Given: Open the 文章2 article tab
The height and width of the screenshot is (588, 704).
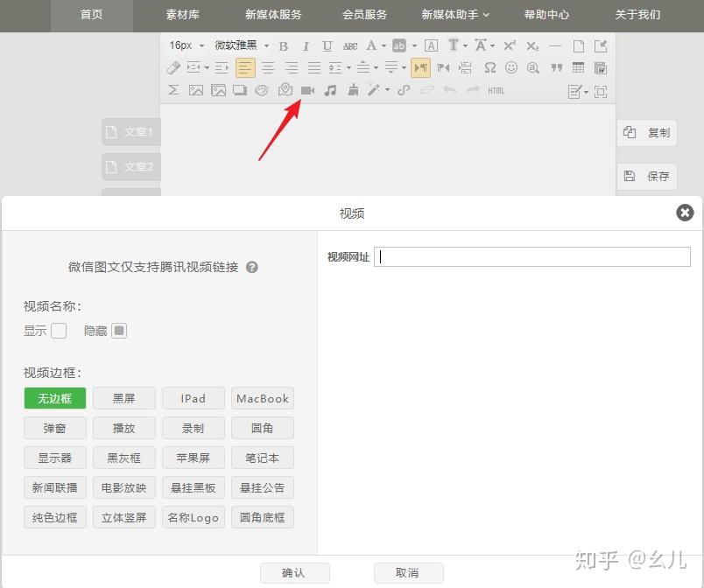Looking at the screenshot, I should point(130,167).
